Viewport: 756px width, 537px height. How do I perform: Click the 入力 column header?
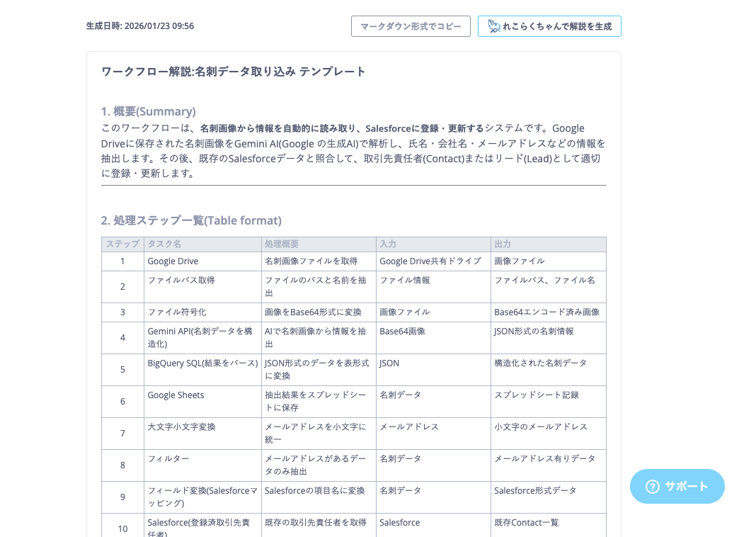[x=388, y=244]
